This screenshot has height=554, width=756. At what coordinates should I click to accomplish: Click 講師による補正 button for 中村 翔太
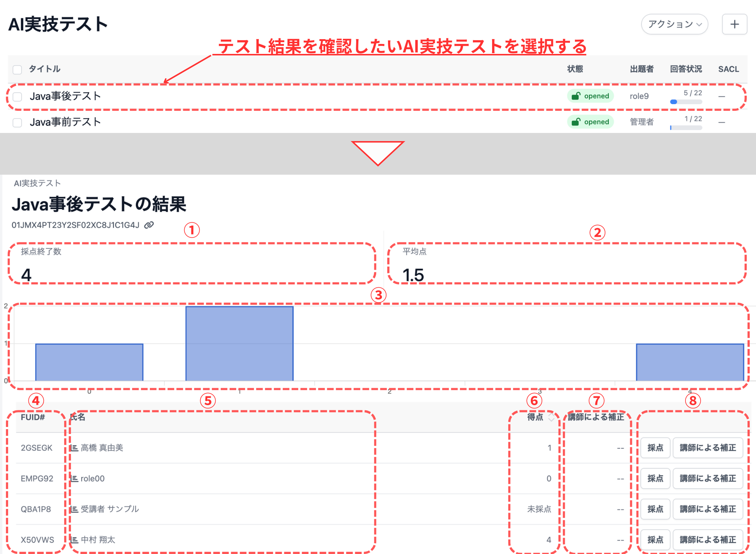708,540
